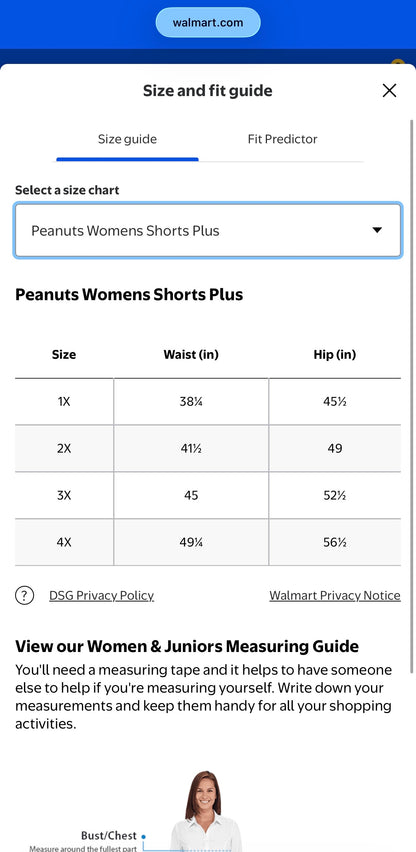The height and width of the screenshot is (852, 416).
Task: Click the View our Women & Juniors Measuring Guide heading
Action: coord(187,647)
